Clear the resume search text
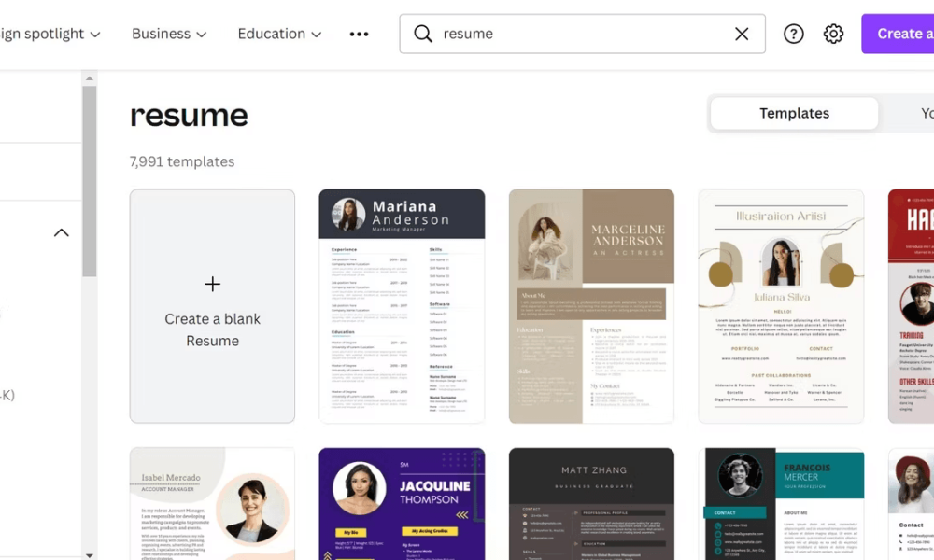 pyautogui.click(x=742, y=34)
